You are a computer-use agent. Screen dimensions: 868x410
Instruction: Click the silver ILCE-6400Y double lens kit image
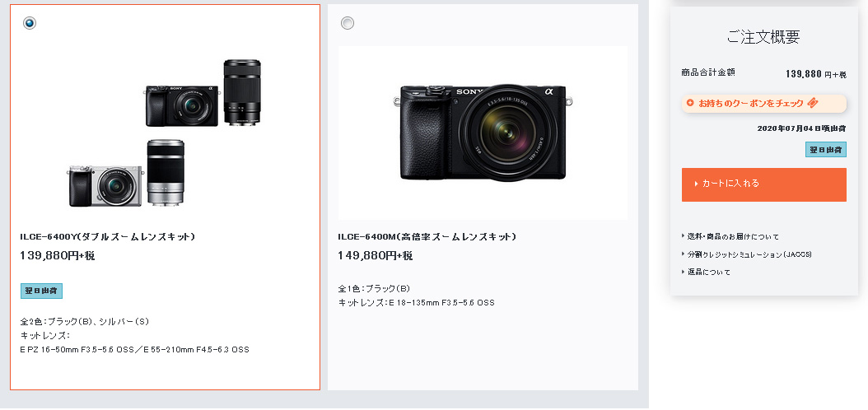point(127,174)
